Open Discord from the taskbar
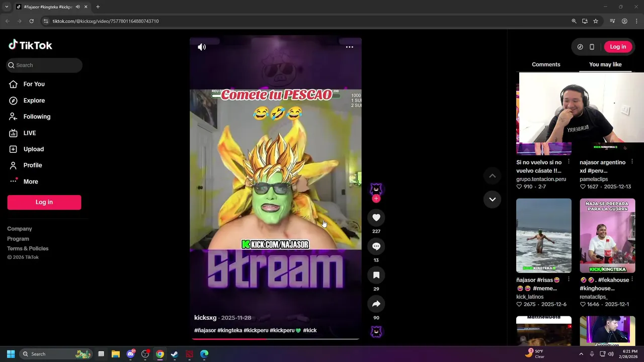Screen dimensions: 644x362 [x=131, y=354]
